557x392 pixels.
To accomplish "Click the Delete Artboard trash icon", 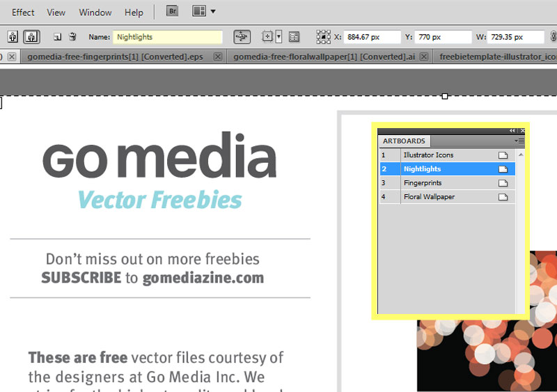I will [x=72, y=36].
